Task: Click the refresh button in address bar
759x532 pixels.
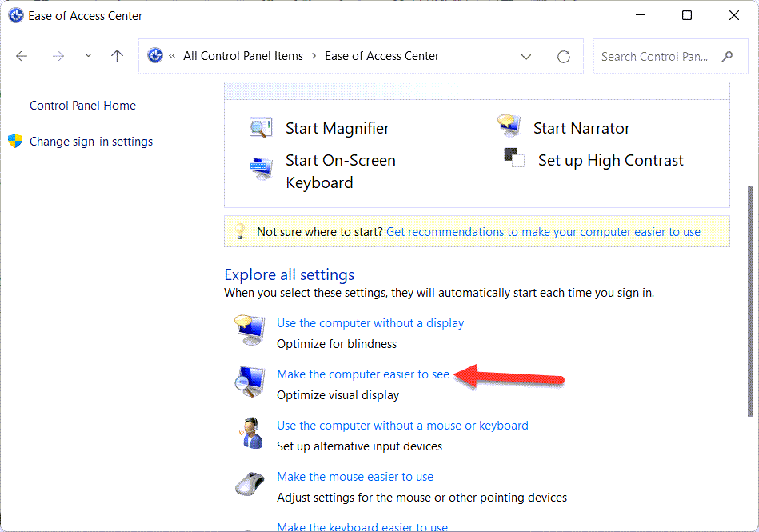Action: (564, 57)
